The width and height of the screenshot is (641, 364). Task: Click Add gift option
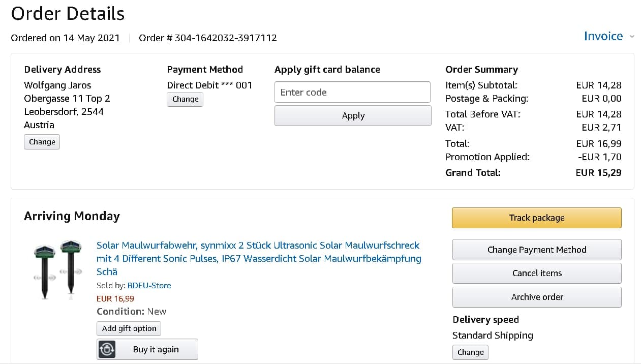129,328
